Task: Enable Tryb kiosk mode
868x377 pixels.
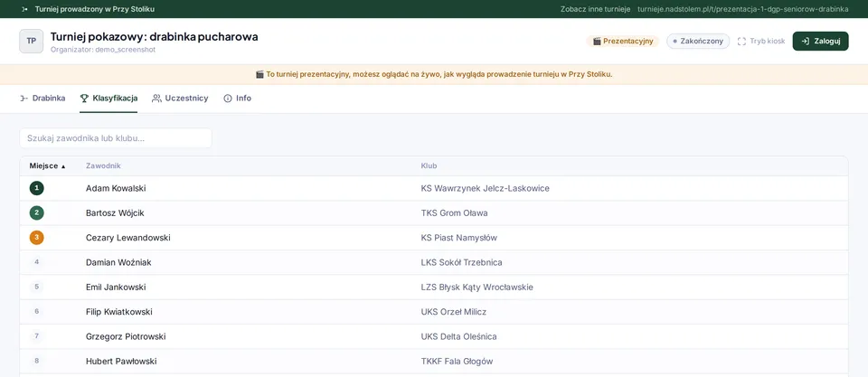Action: (761, 41)
